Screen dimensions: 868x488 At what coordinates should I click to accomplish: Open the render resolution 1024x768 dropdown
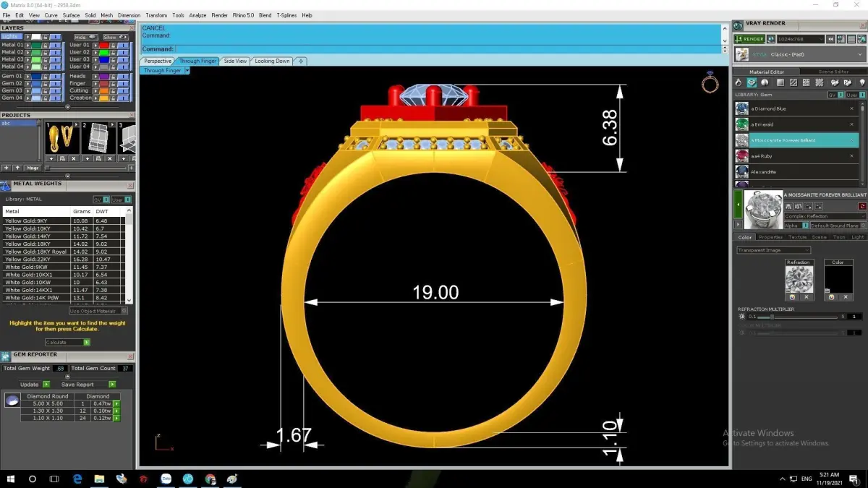click(x=801, y=39)
